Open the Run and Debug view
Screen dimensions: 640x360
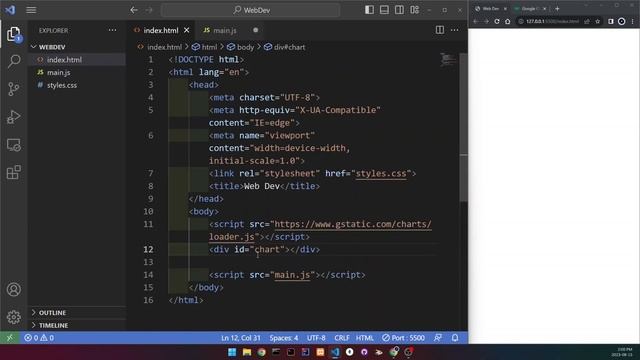pyautogui.click(x=13, y=117)
